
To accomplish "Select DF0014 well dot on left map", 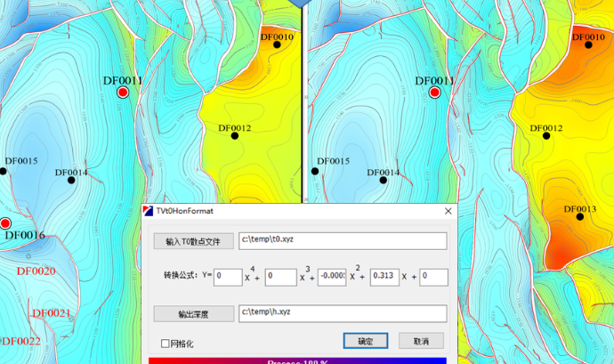I will pos(71,181).
